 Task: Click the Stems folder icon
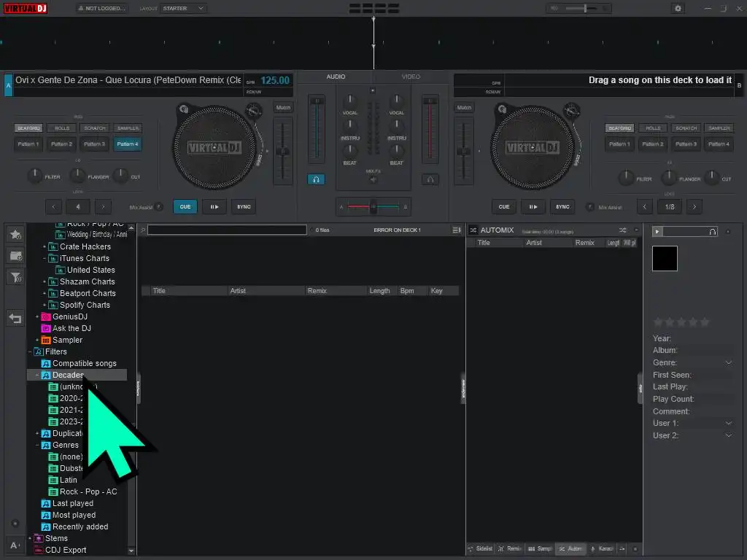point(39,538)
